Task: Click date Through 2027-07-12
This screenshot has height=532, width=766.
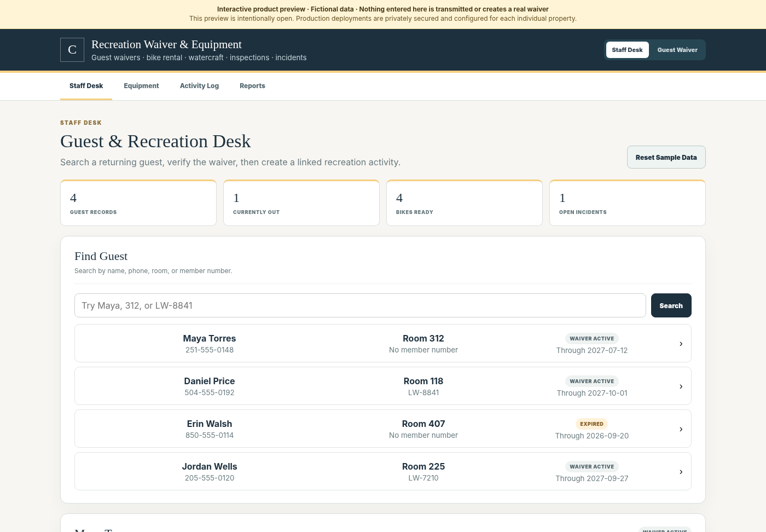Action: tap(592, 350)
